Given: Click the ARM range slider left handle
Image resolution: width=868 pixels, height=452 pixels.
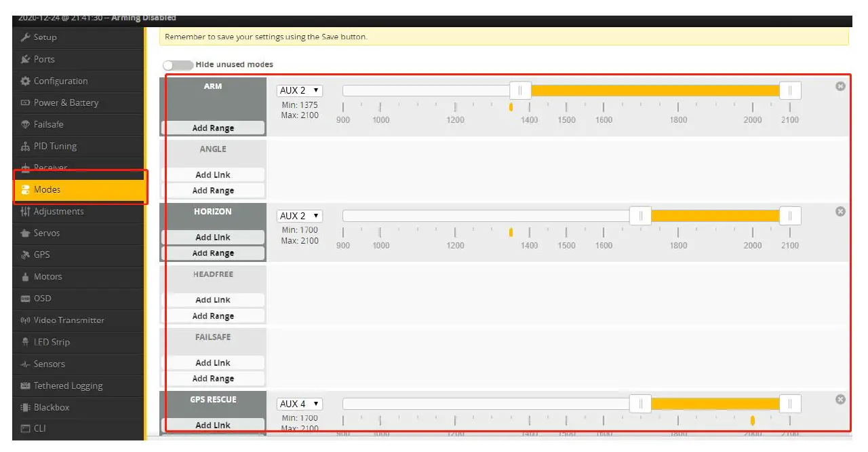Looking at the screenshot, I should [x=520, y=90].
